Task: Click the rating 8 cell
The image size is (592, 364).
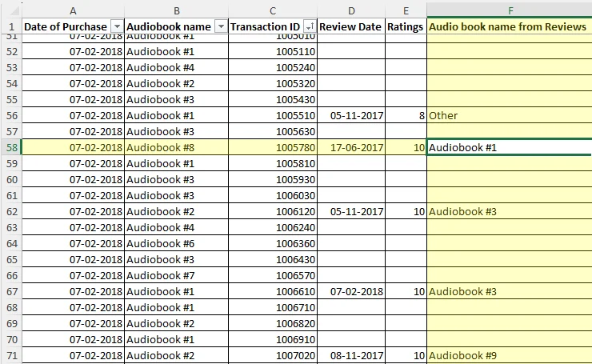Action: (406, 115)
